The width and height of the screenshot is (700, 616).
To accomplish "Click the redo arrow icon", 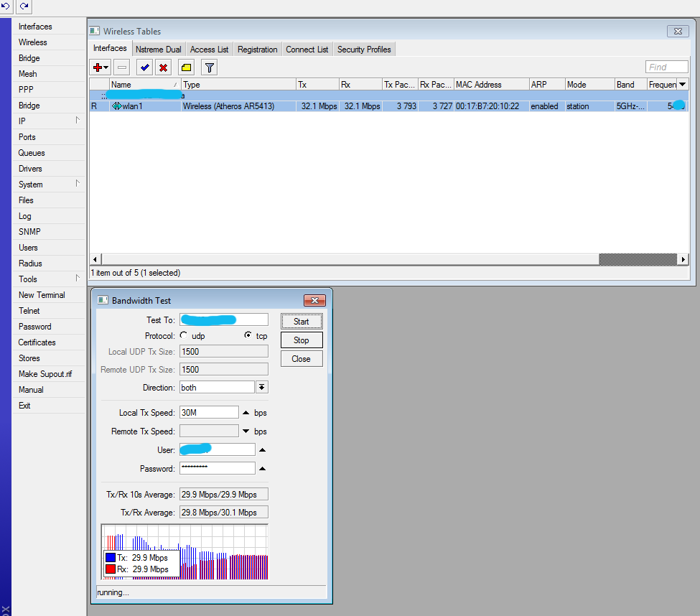I will [24, 6].
